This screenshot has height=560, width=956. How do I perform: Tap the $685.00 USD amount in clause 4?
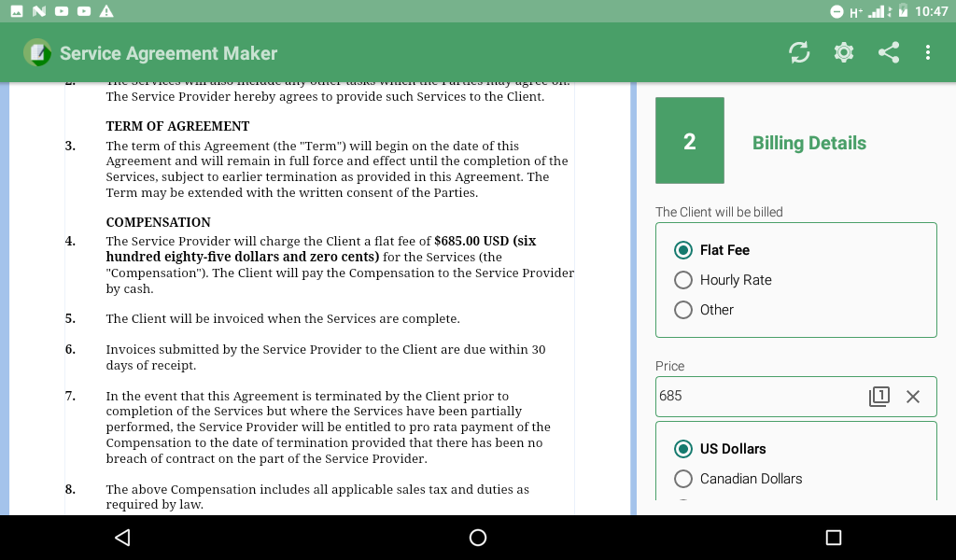[471, 241]
